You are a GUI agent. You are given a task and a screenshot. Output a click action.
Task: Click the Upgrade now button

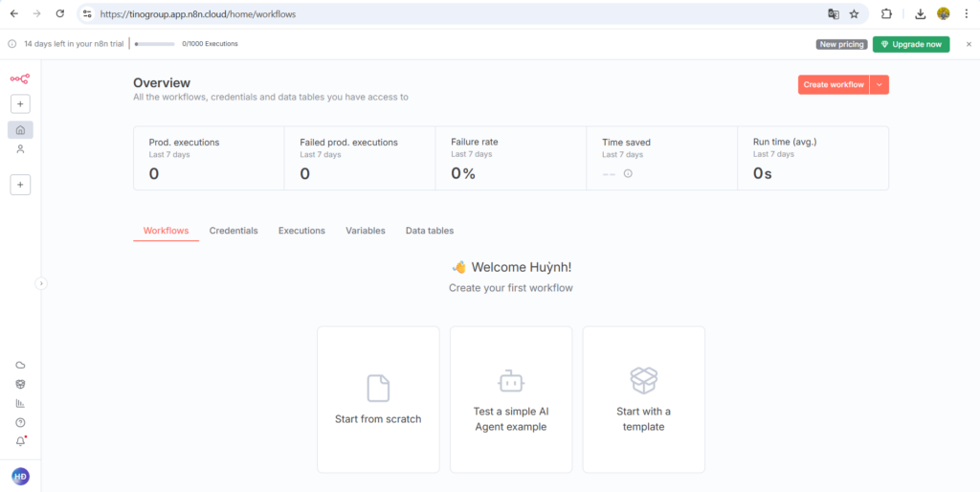point(911,44)
